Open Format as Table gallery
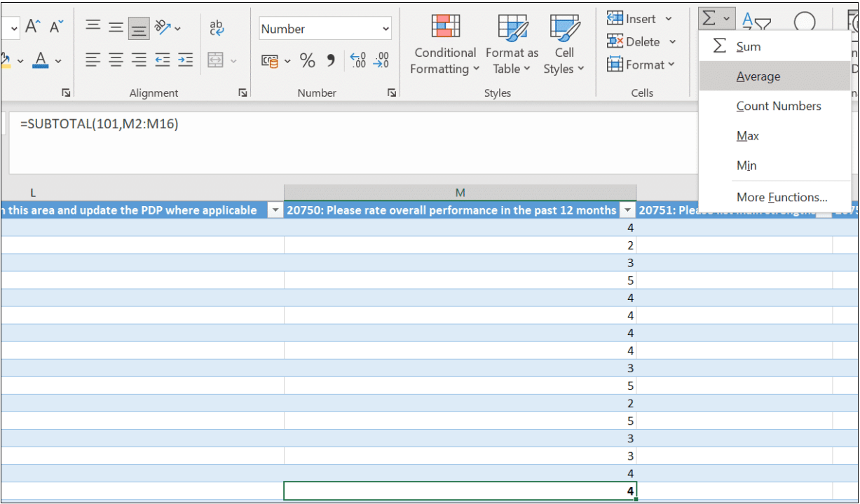The width and height of the screenshot is (860, 504). coord(512,45)
